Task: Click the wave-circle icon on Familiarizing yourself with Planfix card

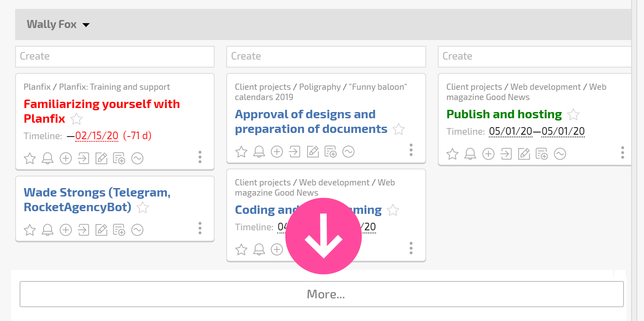Action: point(137,158)
